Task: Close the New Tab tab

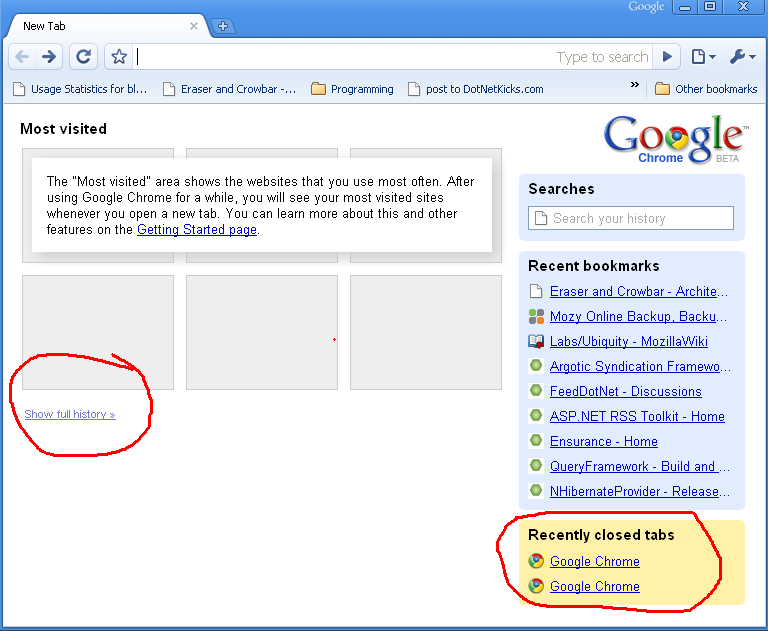Action: (194, 26)
